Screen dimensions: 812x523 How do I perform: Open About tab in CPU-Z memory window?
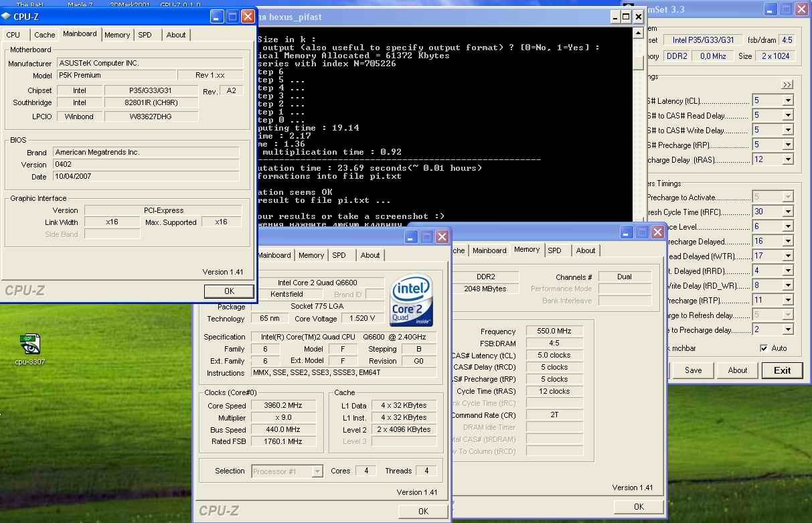click(586, 250)
